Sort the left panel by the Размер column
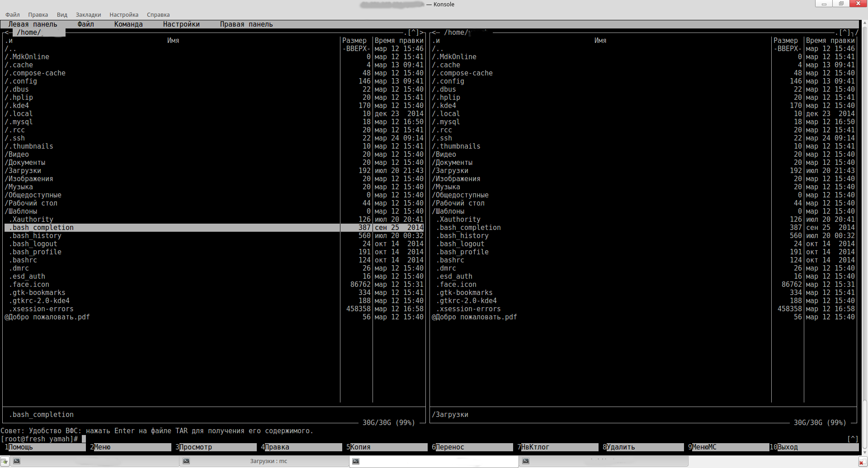 click(354, 41)
